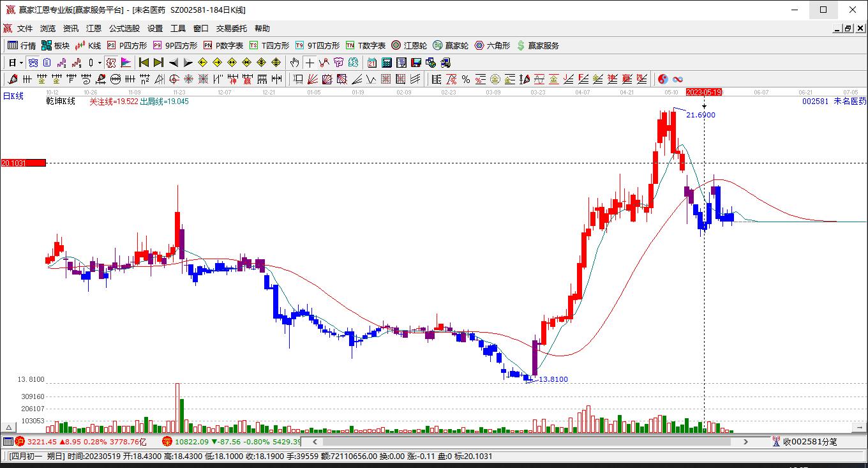This screenshot has height=468, width=868.
Task: Open the 公式选股 menu
Action: pyautogui.click(x=124, y=29)
